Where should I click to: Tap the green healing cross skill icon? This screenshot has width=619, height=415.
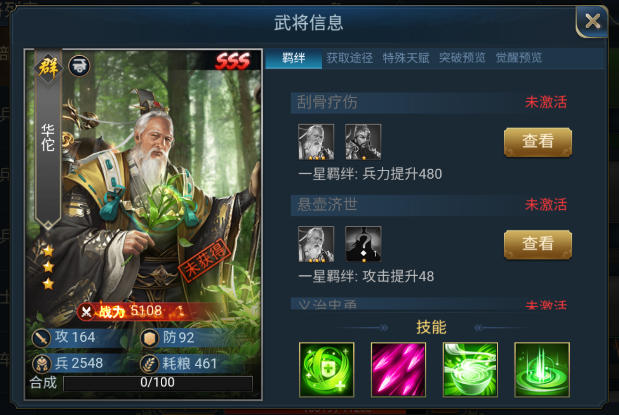click(326, 370)
